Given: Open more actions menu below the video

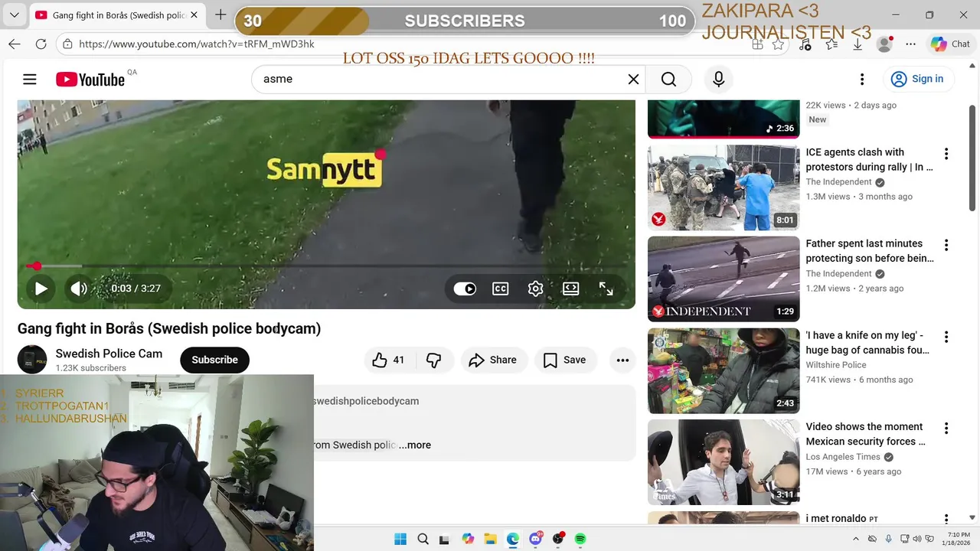Looking at the screenshot, I should coord(622,360).
